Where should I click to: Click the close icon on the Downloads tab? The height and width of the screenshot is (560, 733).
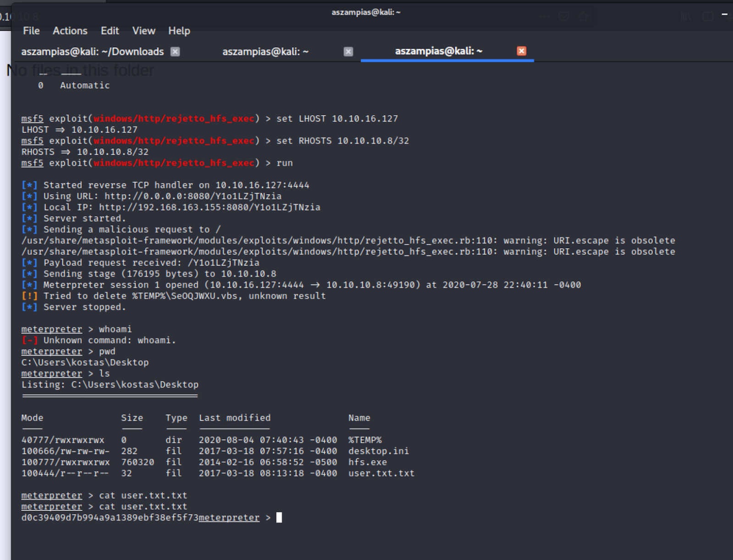click(175, 52)
